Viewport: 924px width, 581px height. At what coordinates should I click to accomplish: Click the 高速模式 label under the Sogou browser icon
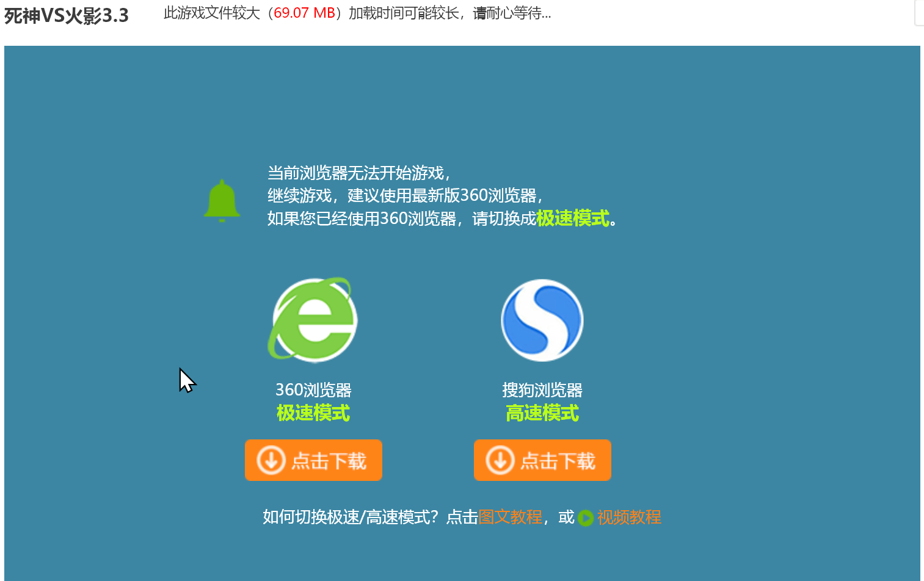click(542, 413)
